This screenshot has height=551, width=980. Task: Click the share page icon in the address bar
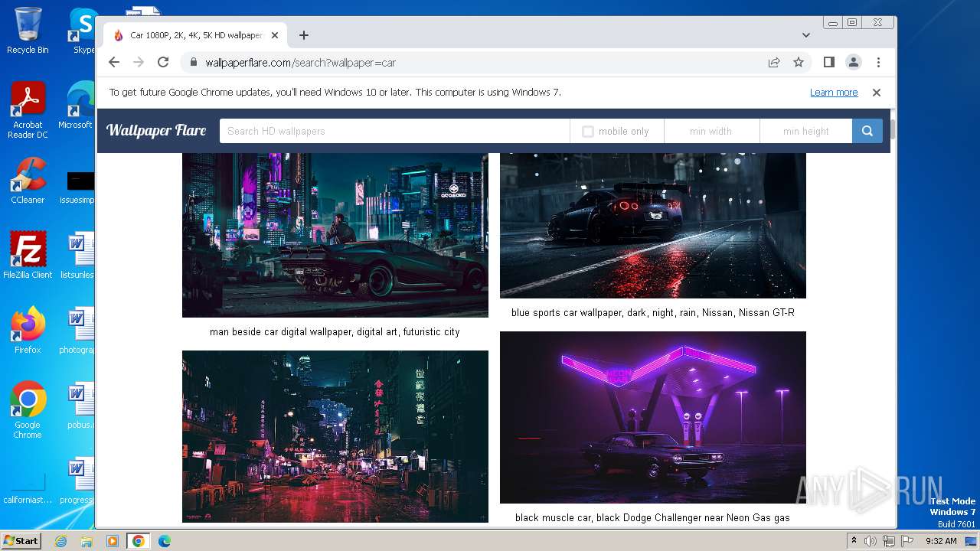pyautogui.click(x=774, y=63)
